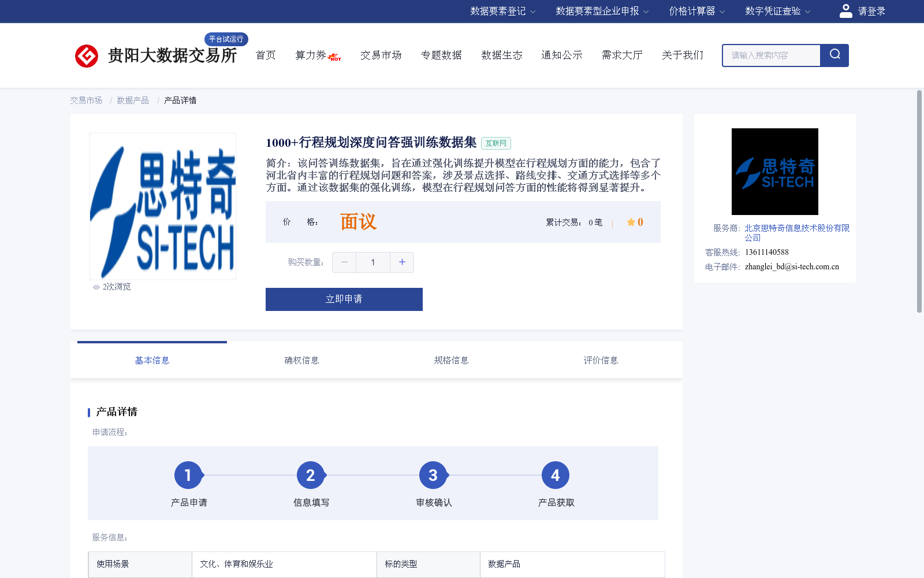This screenshot has width=924, height=578.
Task: Open the 价格计算器 dropdown
Action: [697, 11]
